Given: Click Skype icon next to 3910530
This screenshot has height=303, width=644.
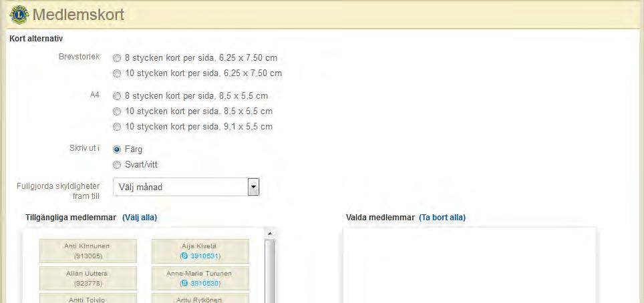Looking at the screenshot, I should click(185, 283).
